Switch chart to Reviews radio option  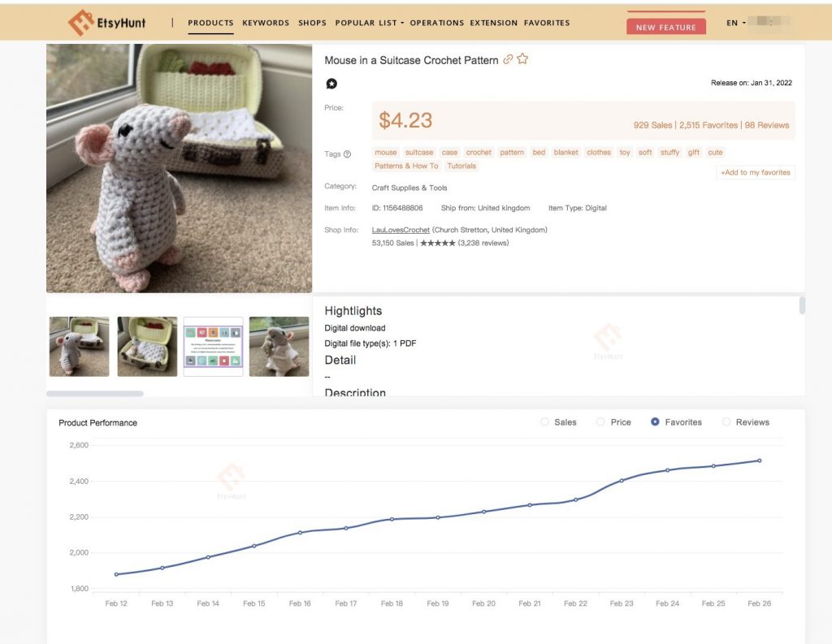click(x=726, y=421)
